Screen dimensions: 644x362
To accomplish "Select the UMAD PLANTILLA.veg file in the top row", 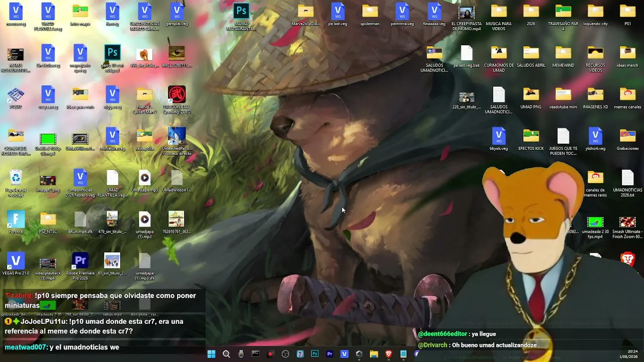I will coord(48,17).
